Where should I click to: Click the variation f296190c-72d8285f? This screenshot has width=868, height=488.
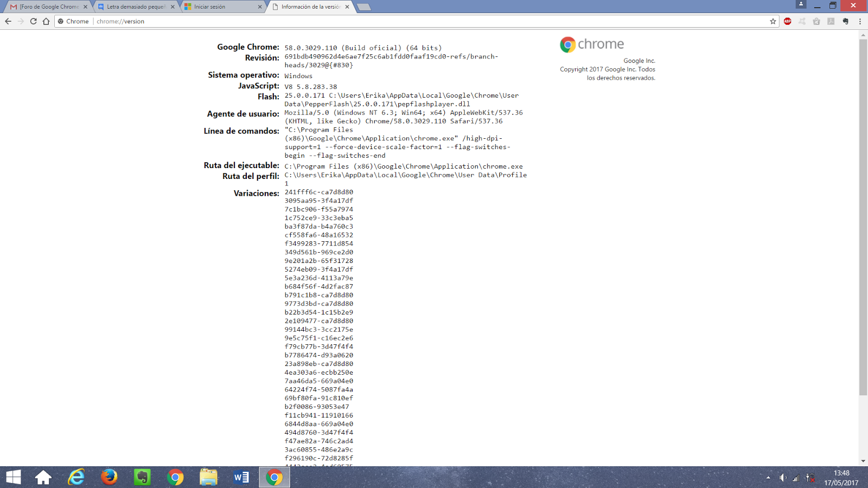pos(319,458)
